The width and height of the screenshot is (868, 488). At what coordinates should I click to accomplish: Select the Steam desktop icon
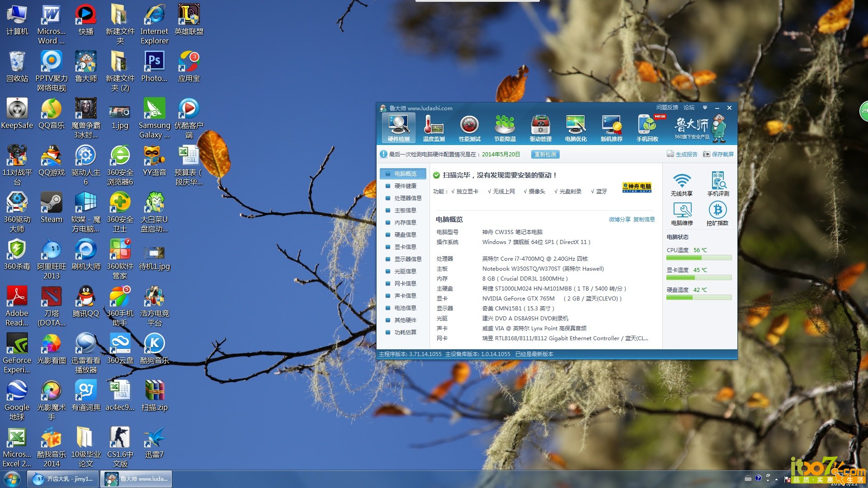(x=52, y=208)
